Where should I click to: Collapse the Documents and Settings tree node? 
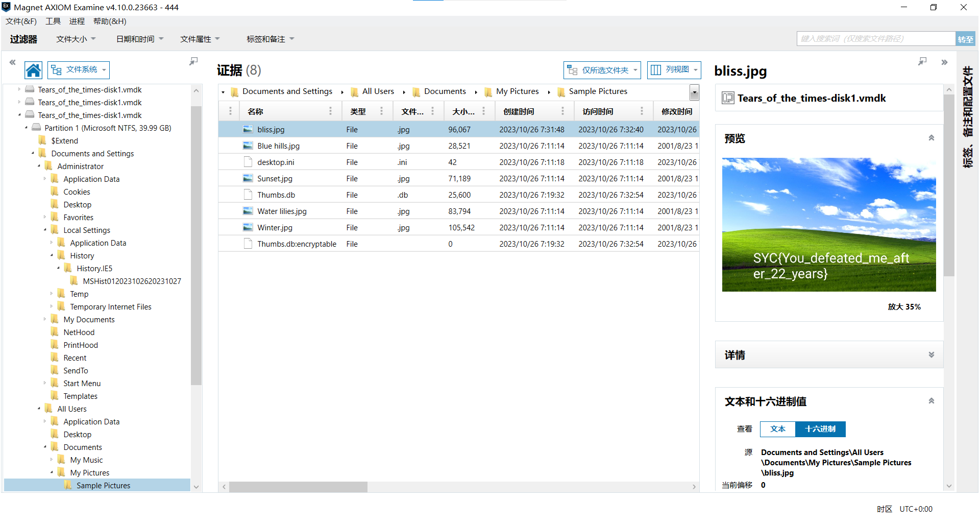[x=33, y=153]
